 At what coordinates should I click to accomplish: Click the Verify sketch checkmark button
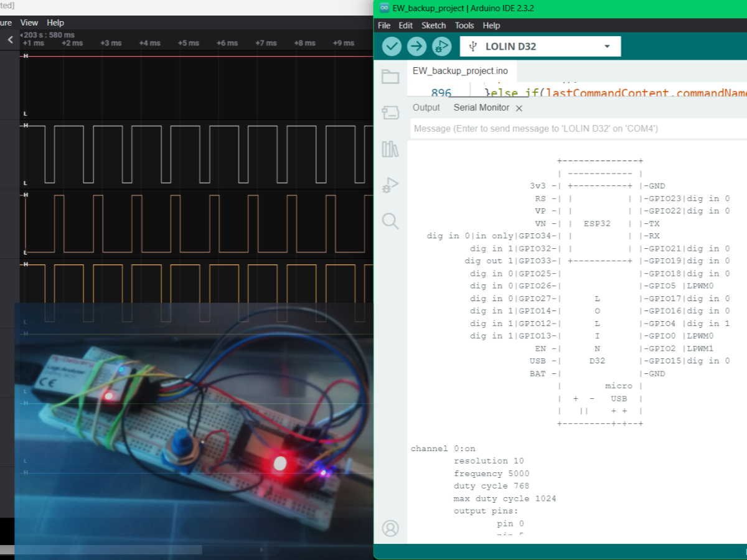(392, 47)
